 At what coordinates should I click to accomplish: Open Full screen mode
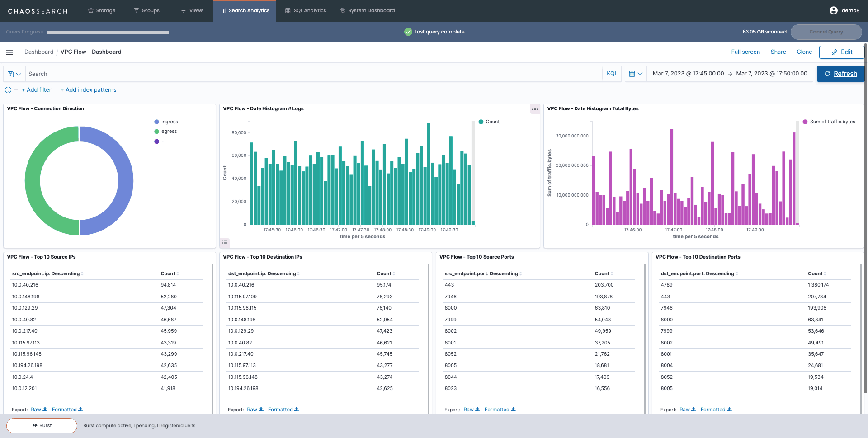(x=745, y=52)
